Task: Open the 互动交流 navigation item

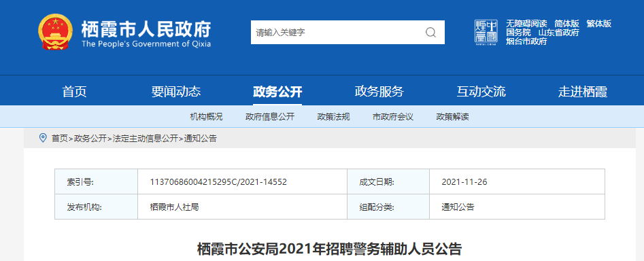Action: [x=481, y=92]
